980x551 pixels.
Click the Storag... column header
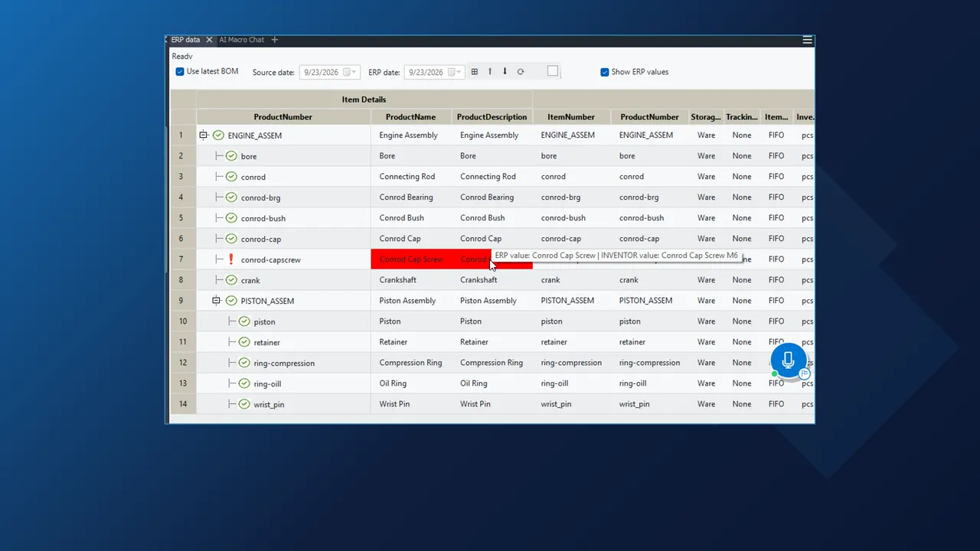coord(706,117)
